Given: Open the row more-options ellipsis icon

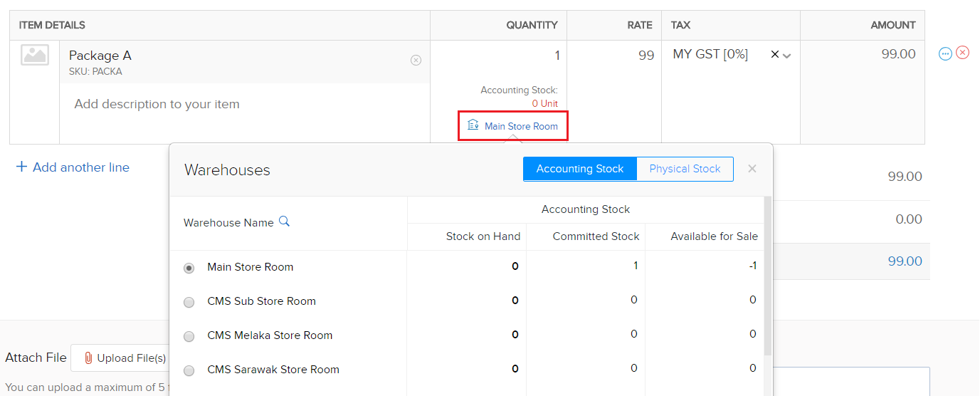Looking at the screenshot, I should pos(945,53).
